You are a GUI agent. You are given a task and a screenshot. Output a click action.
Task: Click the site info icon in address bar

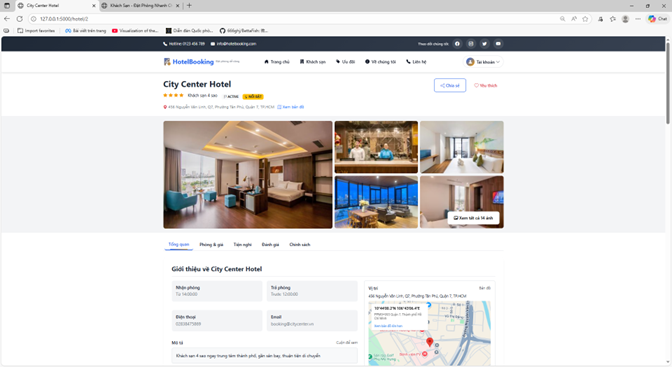pyautogui.click(x=33, y=19)
